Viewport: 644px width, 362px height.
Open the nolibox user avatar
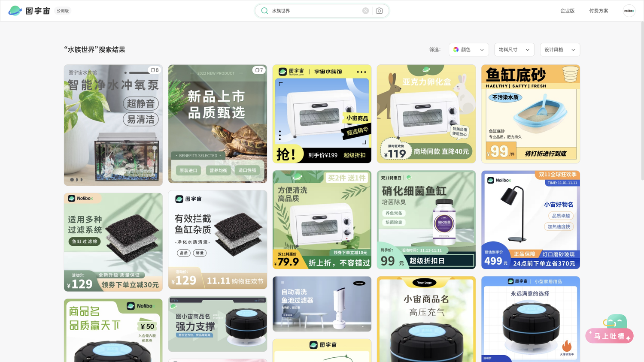629,11
